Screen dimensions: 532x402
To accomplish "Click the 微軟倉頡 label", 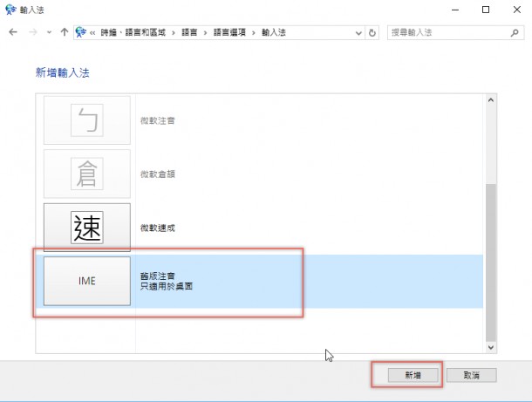I will 158,174.
